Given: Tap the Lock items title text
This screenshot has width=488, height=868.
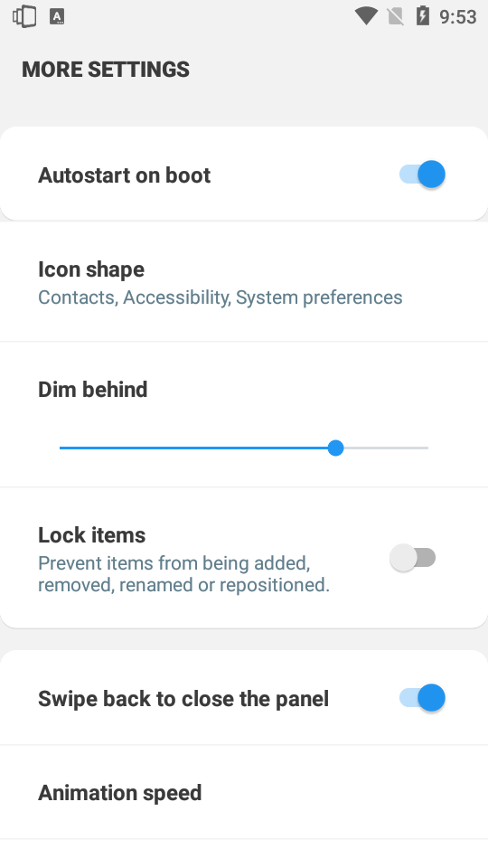Looking at the screenshot, I should tap(92, 534).
